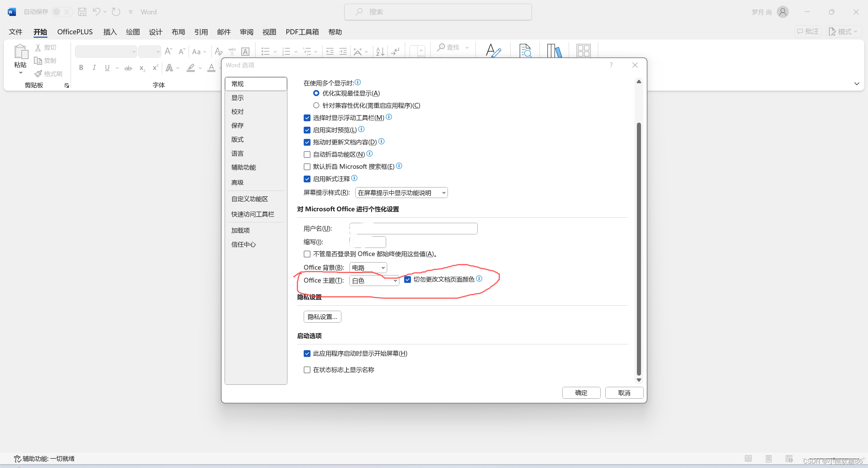Open the Office 背景 dropdown

coord(368,268)
